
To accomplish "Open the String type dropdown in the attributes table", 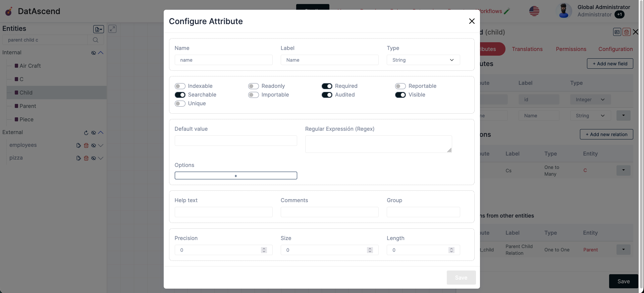I will (x=590, y=116).
